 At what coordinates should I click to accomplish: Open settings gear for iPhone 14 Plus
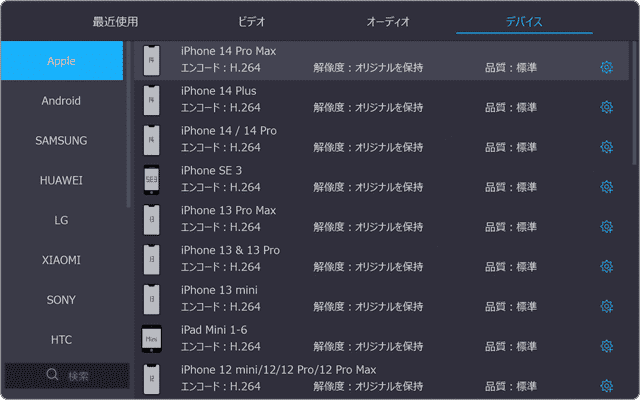607,107
